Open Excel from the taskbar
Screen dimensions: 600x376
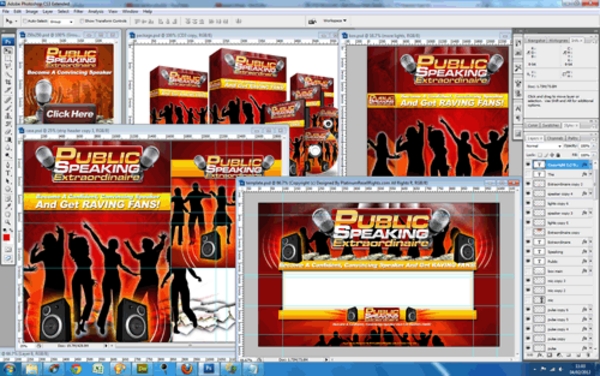point(98,369)
